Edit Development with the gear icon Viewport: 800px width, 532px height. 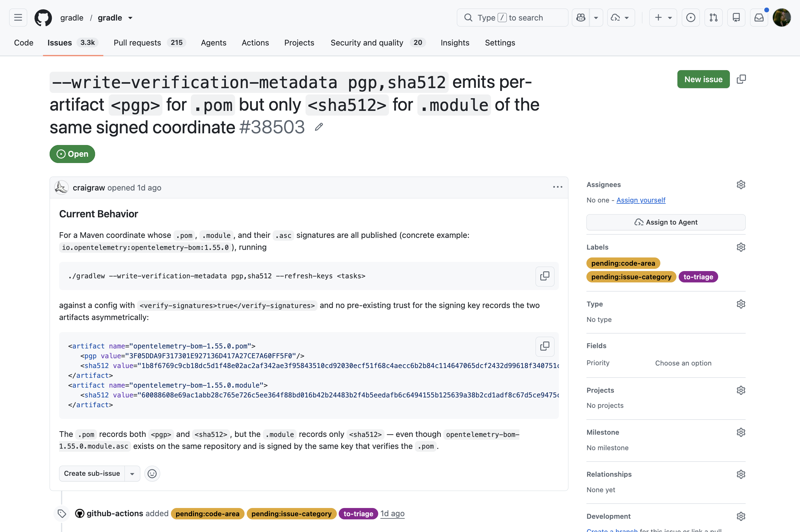coord(741,517)
